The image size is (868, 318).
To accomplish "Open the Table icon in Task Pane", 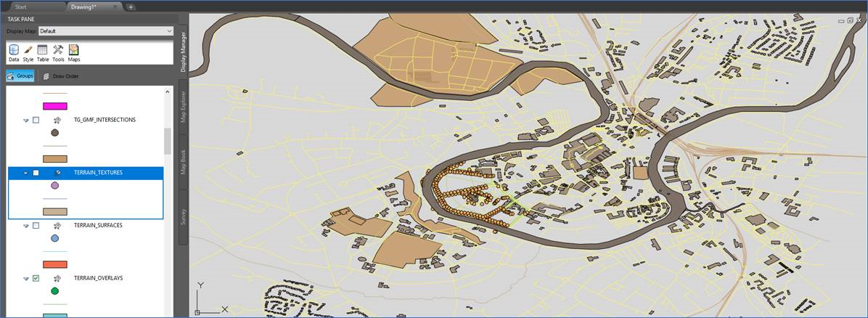I will click(x=43, y=52).
